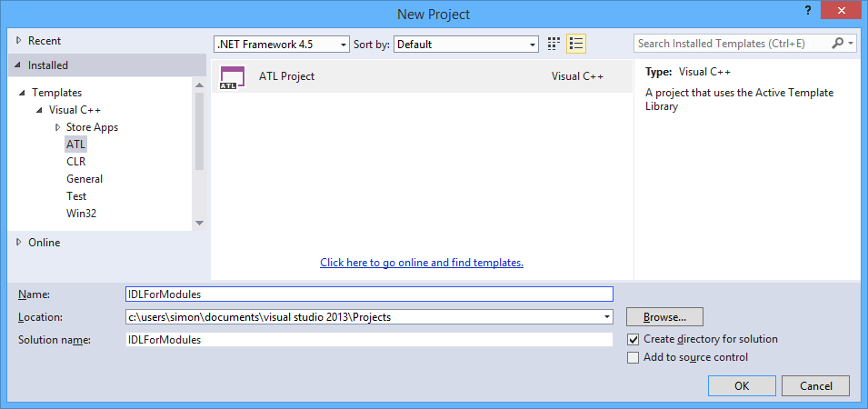The width and height of the screenshot is (868, 409).
Task: Select the Win32 tree item
Action: 82,213
